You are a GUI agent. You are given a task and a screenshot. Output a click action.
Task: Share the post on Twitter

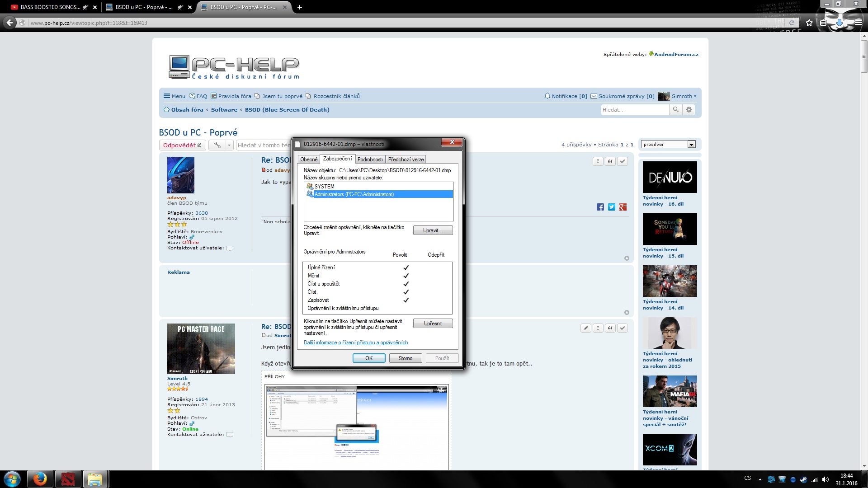(x=611, y=207)
